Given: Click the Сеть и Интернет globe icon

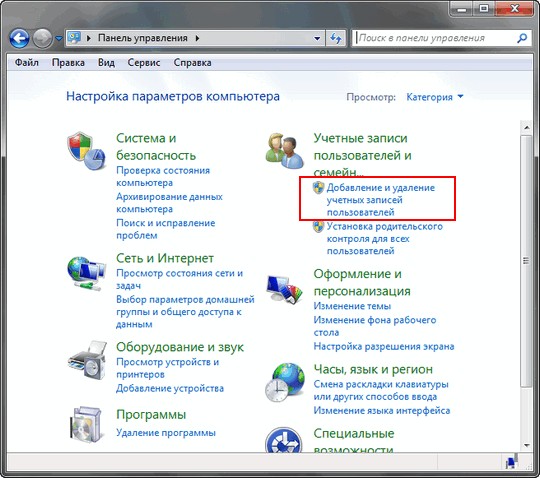Looking at the screenshot, I should 86,273.
